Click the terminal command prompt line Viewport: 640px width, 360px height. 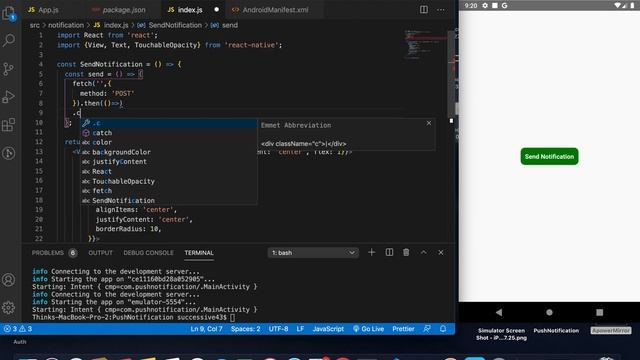point(133,317)
